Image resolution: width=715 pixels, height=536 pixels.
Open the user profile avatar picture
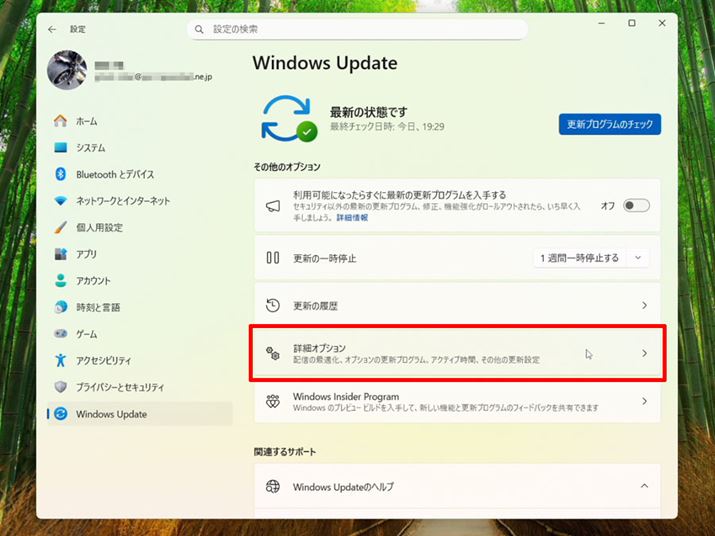click(x=67, y=70)
